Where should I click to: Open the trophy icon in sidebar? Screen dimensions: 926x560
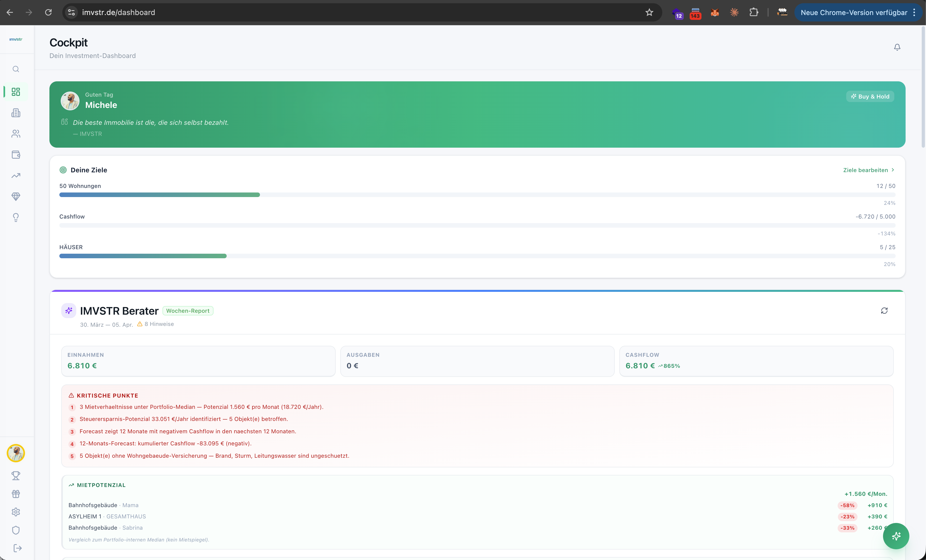pyautogui.click(x=16, y=476)
